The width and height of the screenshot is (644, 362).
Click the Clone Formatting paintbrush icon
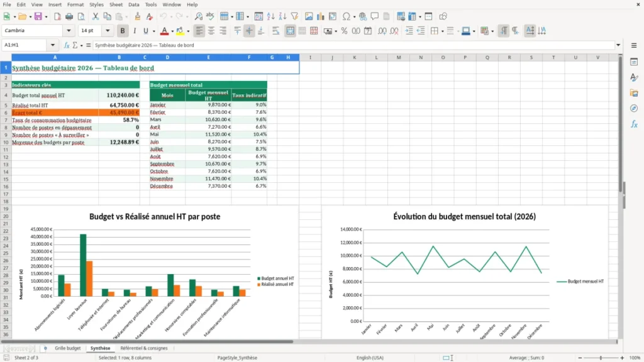click(x=138, y=16)
